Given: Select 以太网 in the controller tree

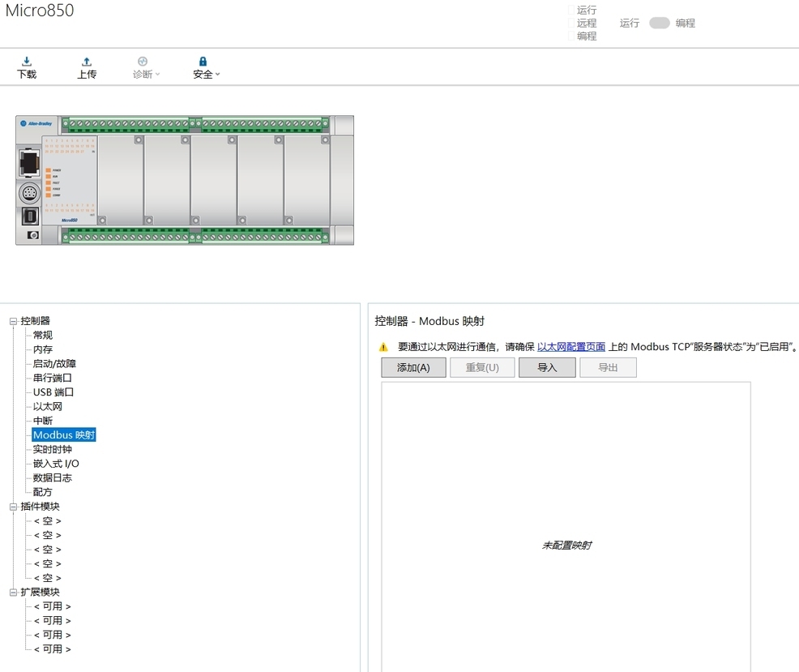Looking at the screenshot, I should pos(47,406).
